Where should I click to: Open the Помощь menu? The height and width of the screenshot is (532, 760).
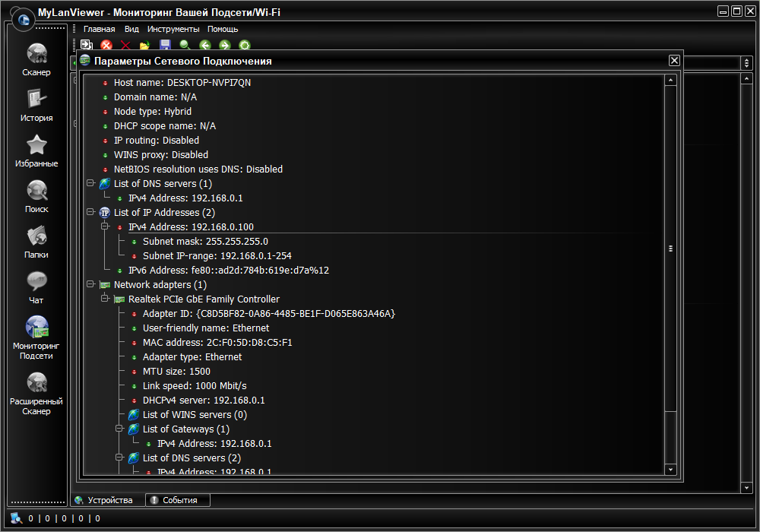(223, 29)
